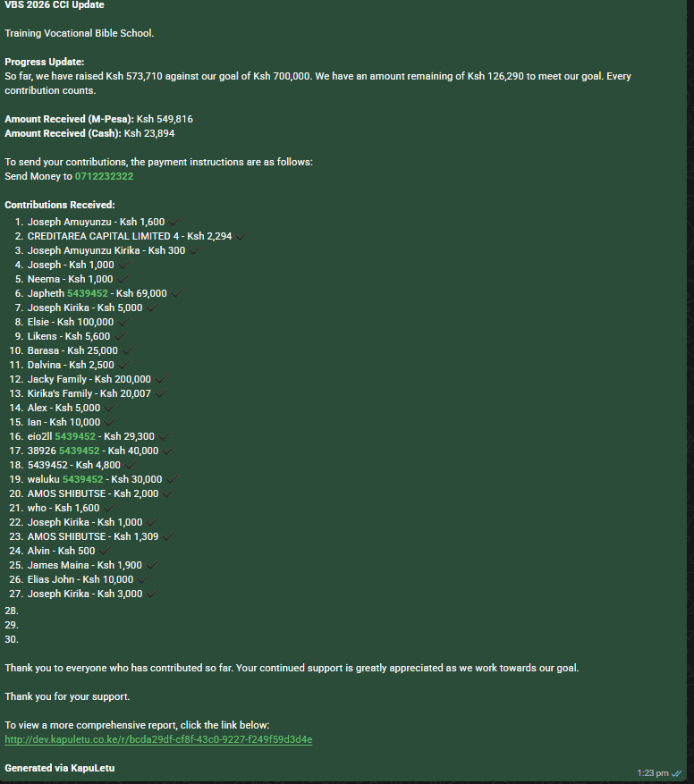Click checkmark after Alvin Ksh 500
Viewport: 694px width, 784px height.
pyautogui.click(x=105, y=551)
